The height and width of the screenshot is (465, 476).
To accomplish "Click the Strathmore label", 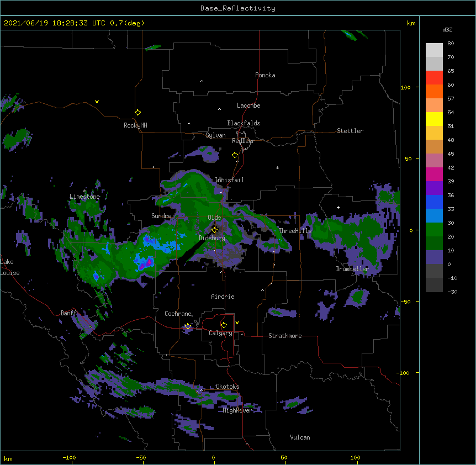I will coord(285,336).
